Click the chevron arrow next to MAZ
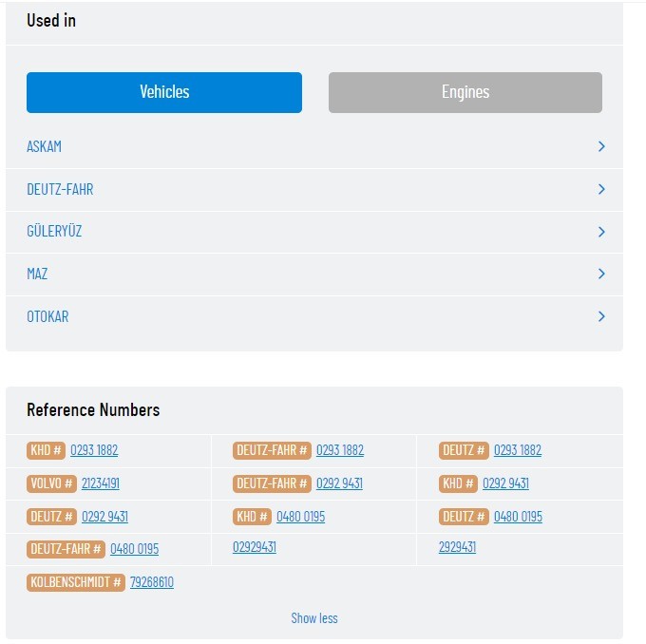This screenshot has height=644, width=646. click(601, 274)
